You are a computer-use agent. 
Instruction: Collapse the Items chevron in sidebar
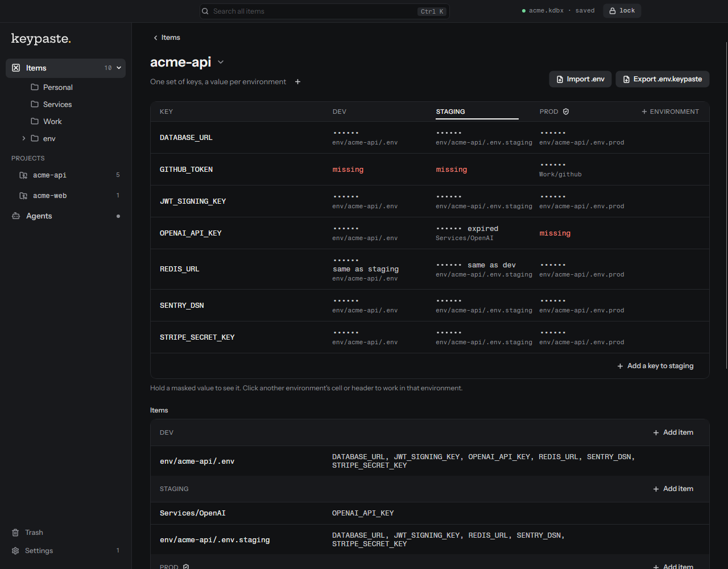tap(119, 68)
